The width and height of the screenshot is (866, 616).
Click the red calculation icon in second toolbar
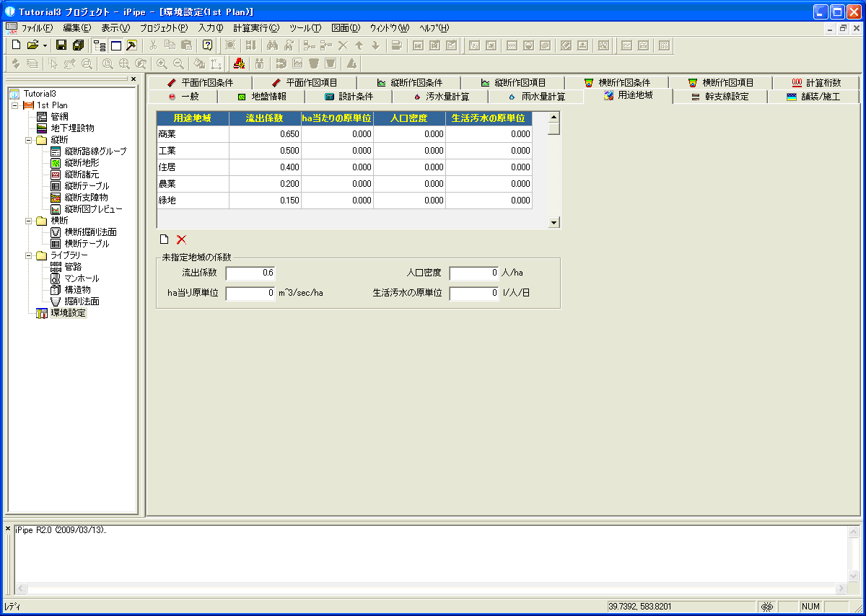240,63
